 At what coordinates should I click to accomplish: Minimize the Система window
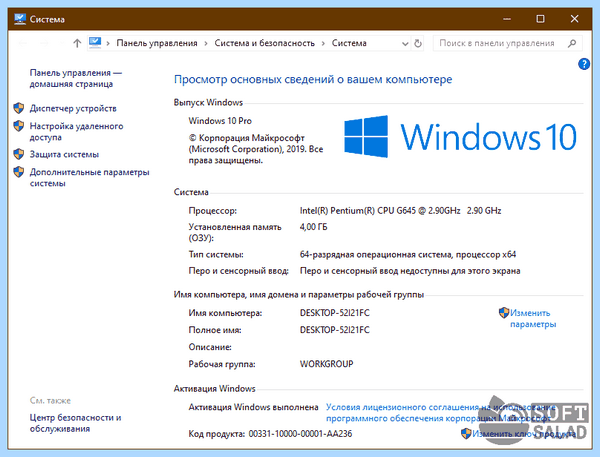click(x=507, y=19)
